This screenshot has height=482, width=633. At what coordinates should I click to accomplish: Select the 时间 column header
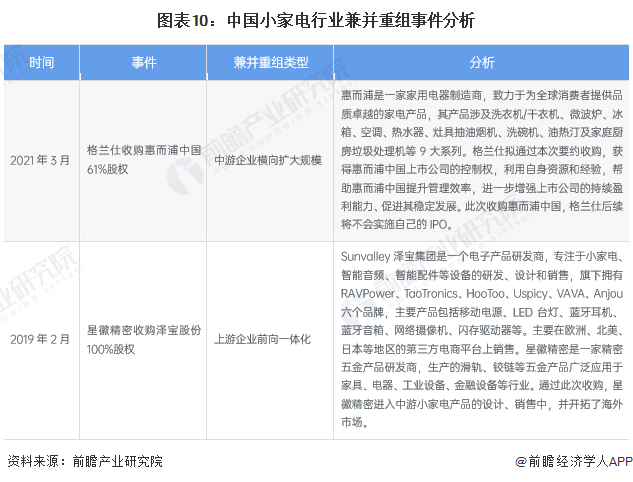coord(42,63)
